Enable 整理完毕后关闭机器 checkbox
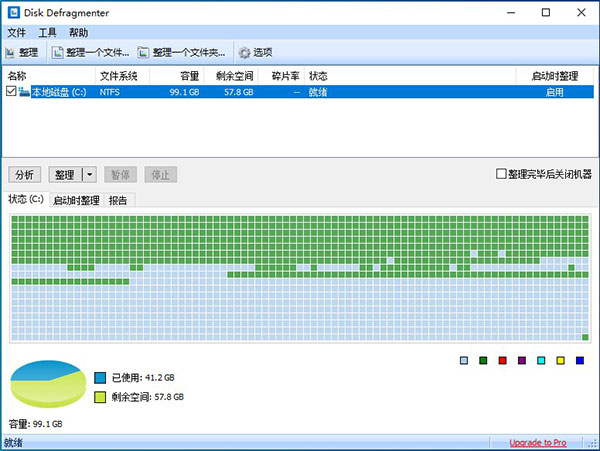Image resolution: width=600 pixels, height=451 pixels. click(502, 174)
